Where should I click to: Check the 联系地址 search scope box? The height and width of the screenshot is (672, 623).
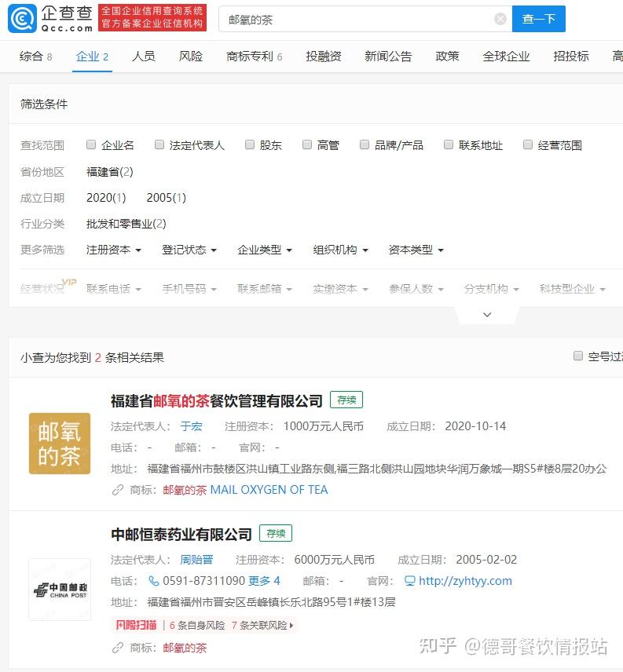[449, 144]
